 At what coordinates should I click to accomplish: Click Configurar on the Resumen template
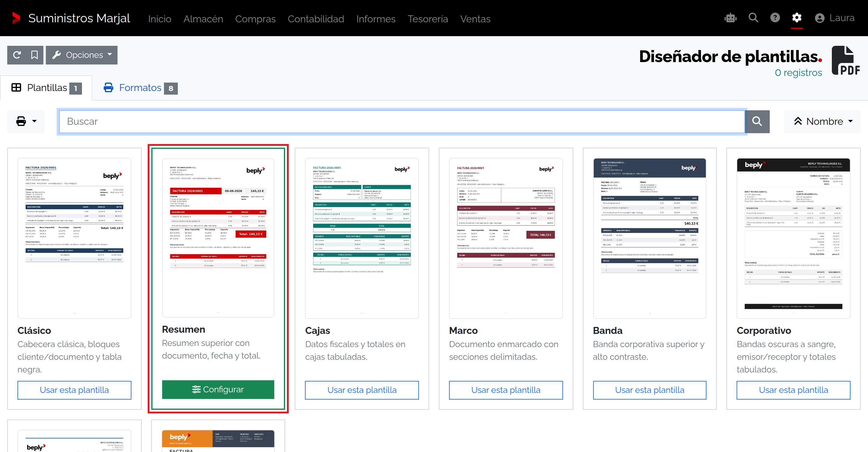(x=218, y=389)
